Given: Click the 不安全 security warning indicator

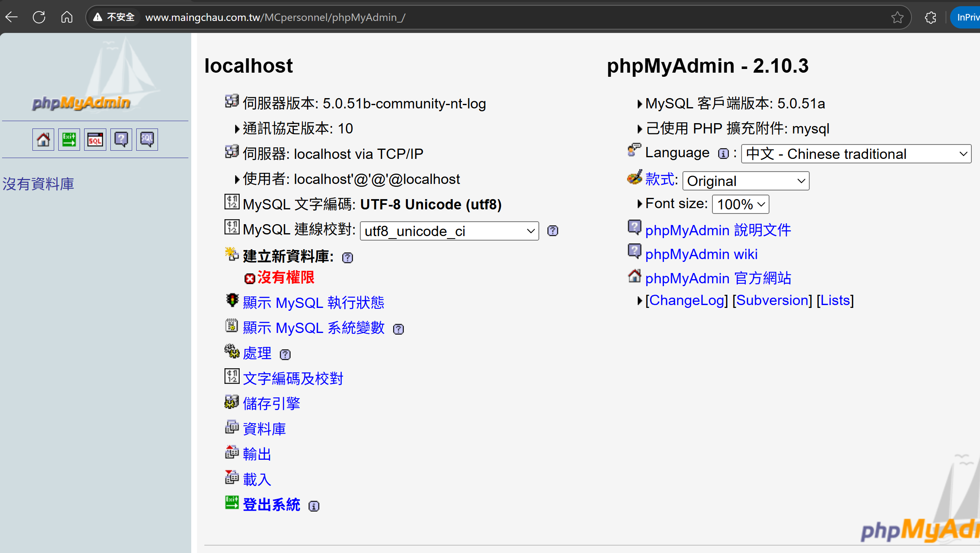Looking at the screenshot, I should pyautogui.click(x=114, y=17).
